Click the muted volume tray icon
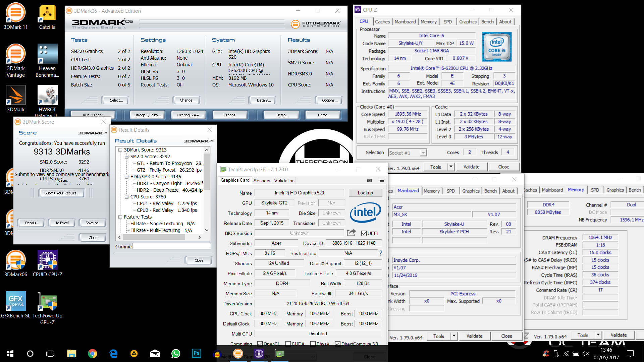Viewport: 644px width, 362px height. 586,354
